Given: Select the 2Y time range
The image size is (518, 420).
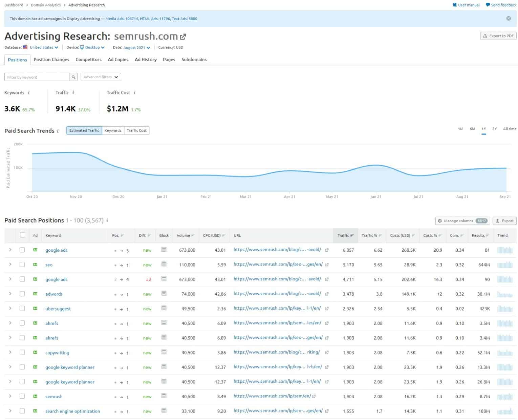Looking at the screenshot, I should [x=494, y=129].
